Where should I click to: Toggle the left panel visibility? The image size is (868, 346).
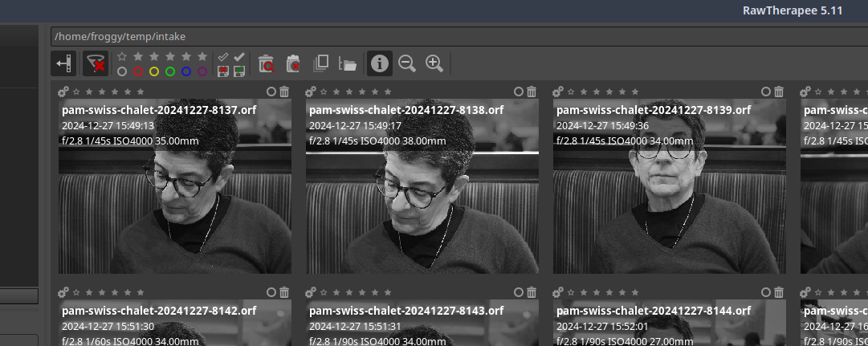tap(64, 63)
